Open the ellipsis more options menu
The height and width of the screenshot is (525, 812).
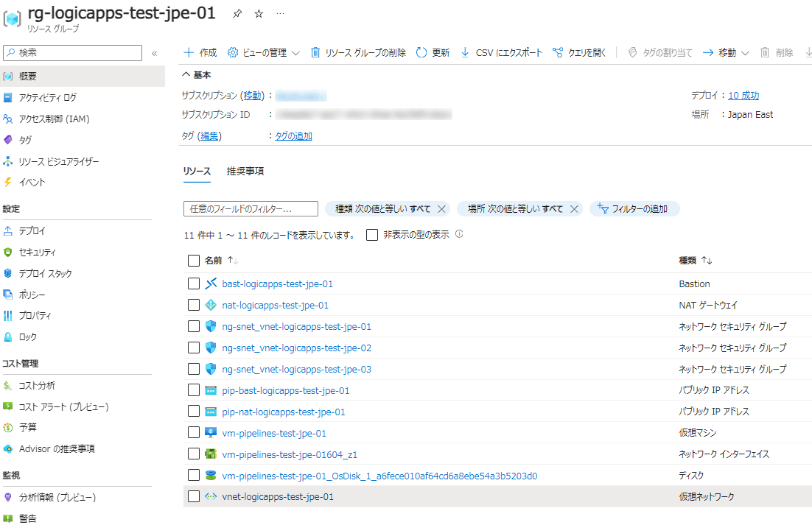280,13
